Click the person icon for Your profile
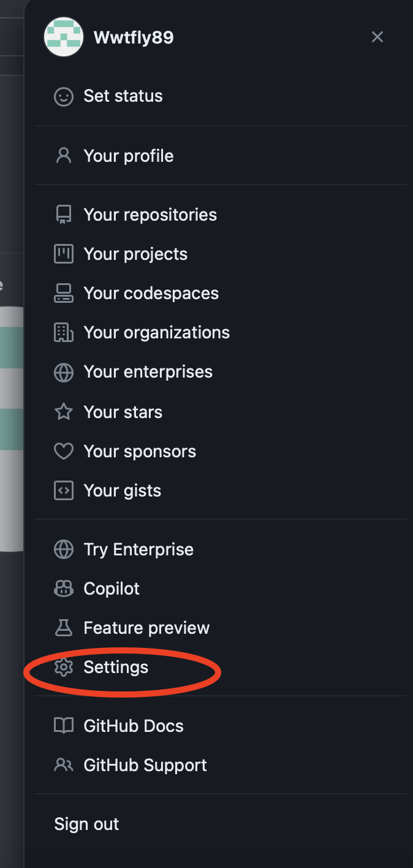 coord(64,156)
